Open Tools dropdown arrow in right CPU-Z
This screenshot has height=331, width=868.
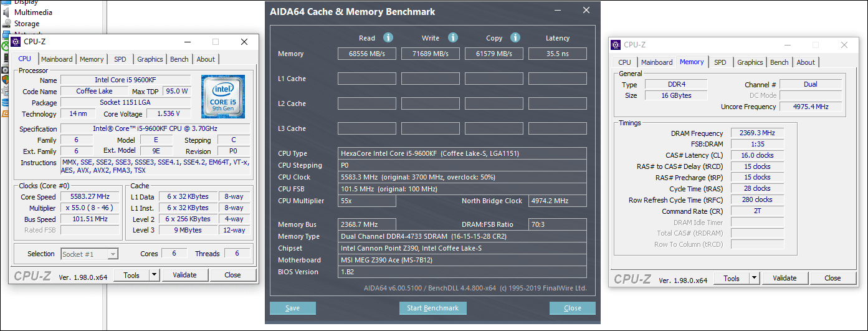(x=754, y=278)
